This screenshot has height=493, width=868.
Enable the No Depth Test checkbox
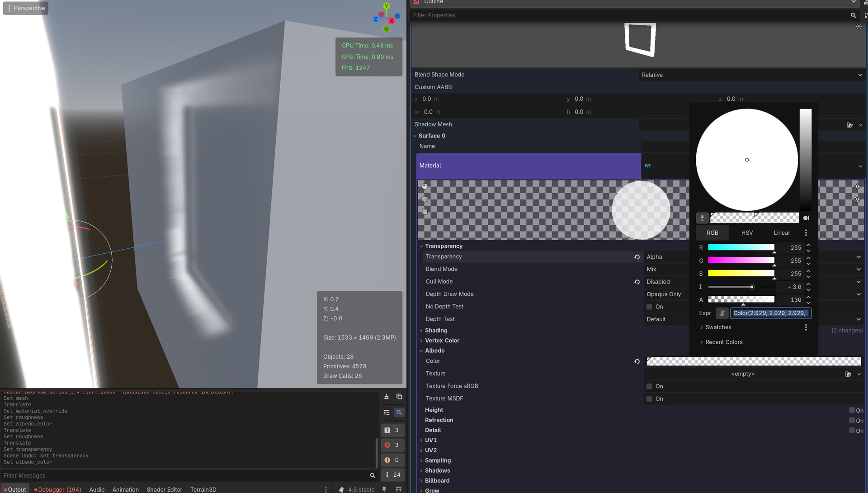pyautogui.click(x=649, y=307)
